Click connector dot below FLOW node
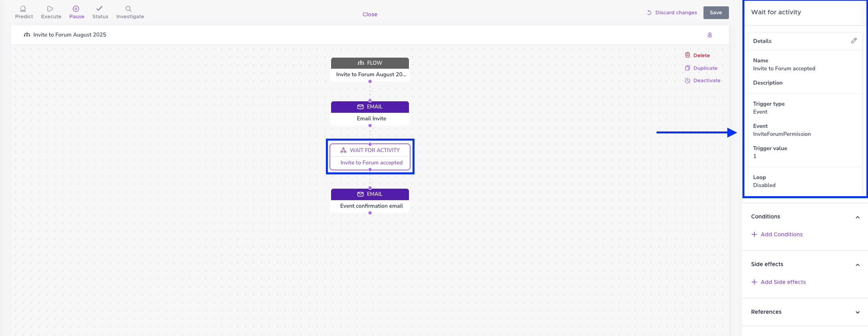The height and width of the screenshot is (336, 868). pyautogui.click(x=370, y=81)
